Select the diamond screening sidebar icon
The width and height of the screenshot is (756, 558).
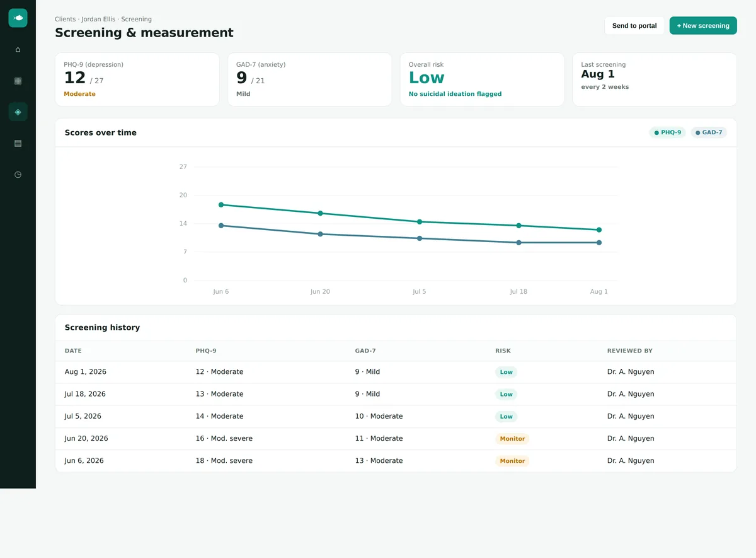click(x=18, y=112)
